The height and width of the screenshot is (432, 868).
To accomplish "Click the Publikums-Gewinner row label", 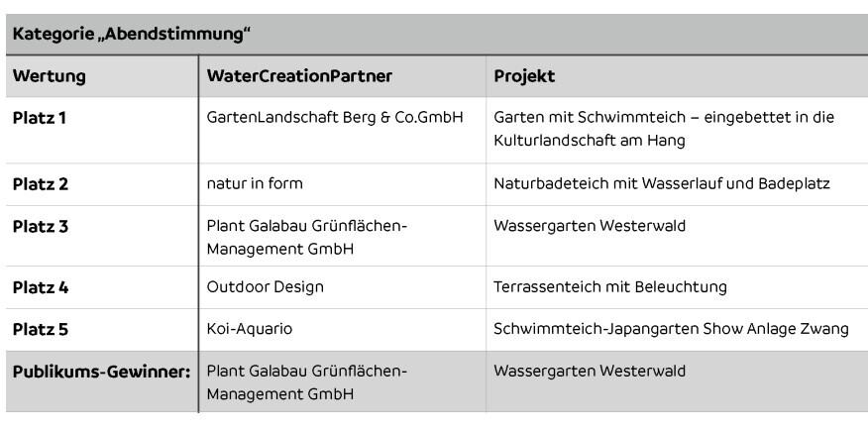I will (x=101, y=372).
